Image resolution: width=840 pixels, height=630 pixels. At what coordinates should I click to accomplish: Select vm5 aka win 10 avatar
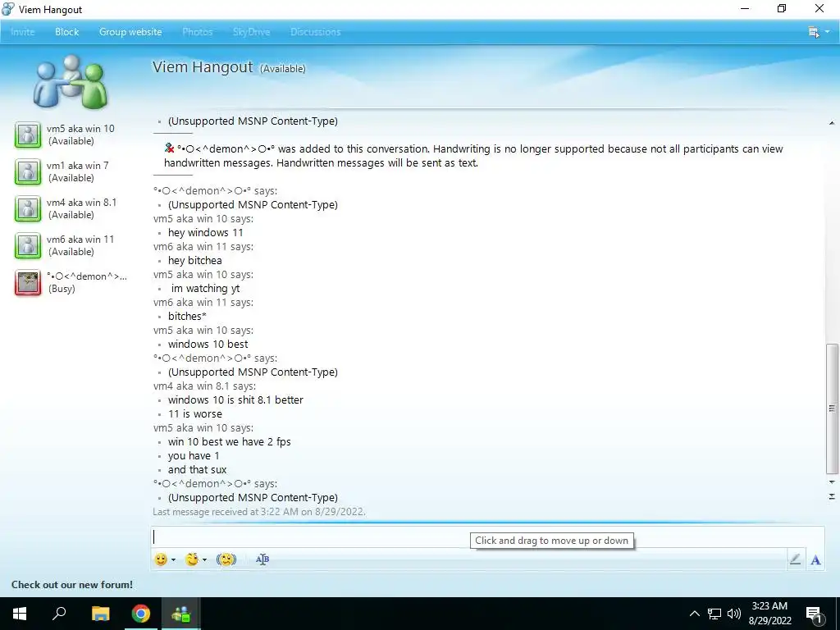pyautogui.click(x=28, y=135)
